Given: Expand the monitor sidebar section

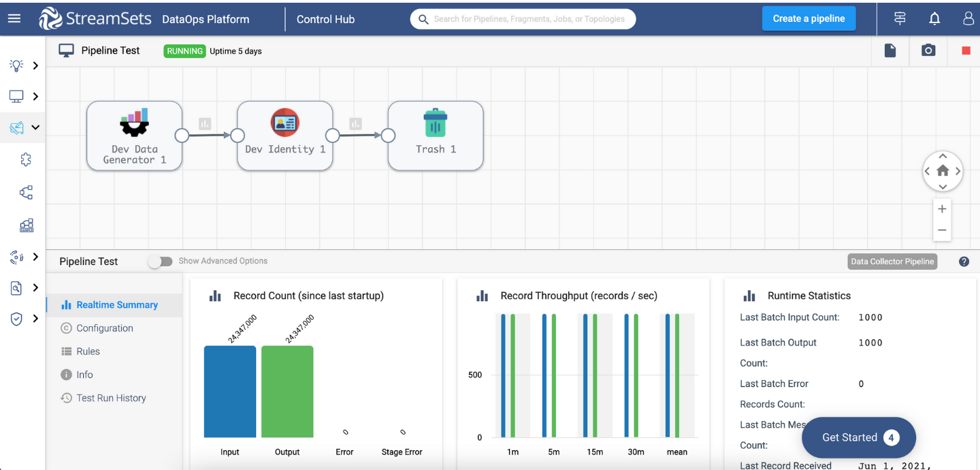Looking at the screenshot, I should pyautogui.click(x=22, y=97).
